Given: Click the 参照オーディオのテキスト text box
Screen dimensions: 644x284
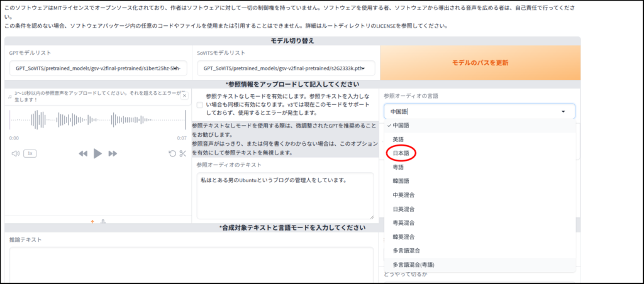Looking at the screenshot, I should click(x=284, y=195).
